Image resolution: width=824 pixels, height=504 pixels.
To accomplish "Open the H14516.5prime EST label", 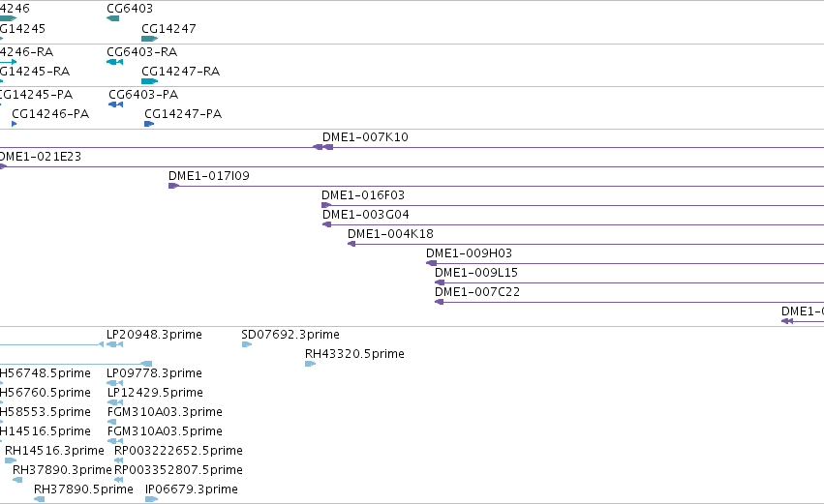I will coord(46,431).
